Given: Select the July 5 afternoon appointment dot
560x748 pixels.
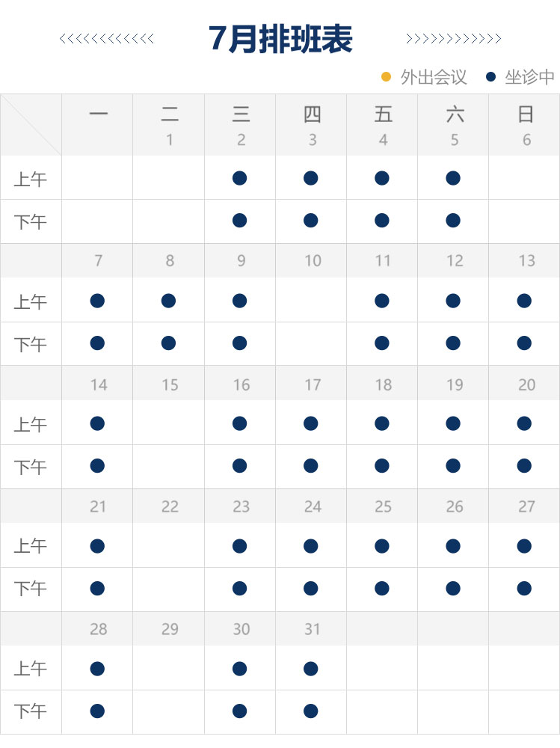Looking at the screenshot, I should (x=453, y=220).
